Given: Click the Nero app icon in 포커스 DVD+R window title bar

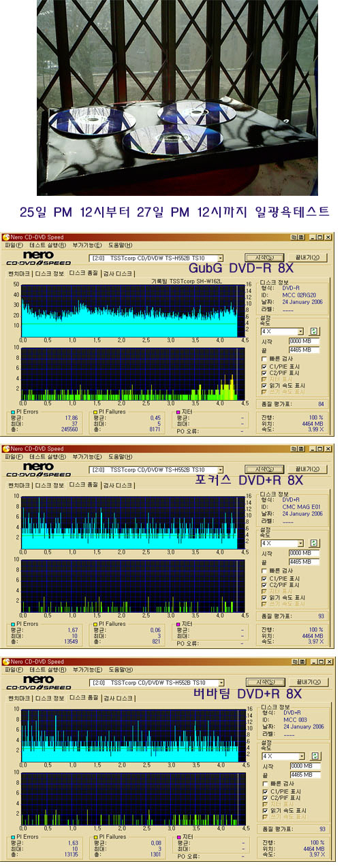Looking at the screenshot, I should click(x=6, y=448).
